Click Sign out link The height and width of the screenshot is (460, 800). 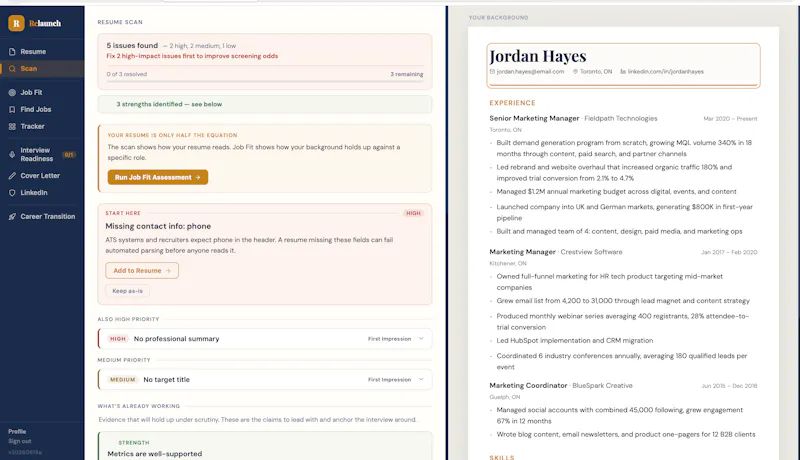click(19, 441)
